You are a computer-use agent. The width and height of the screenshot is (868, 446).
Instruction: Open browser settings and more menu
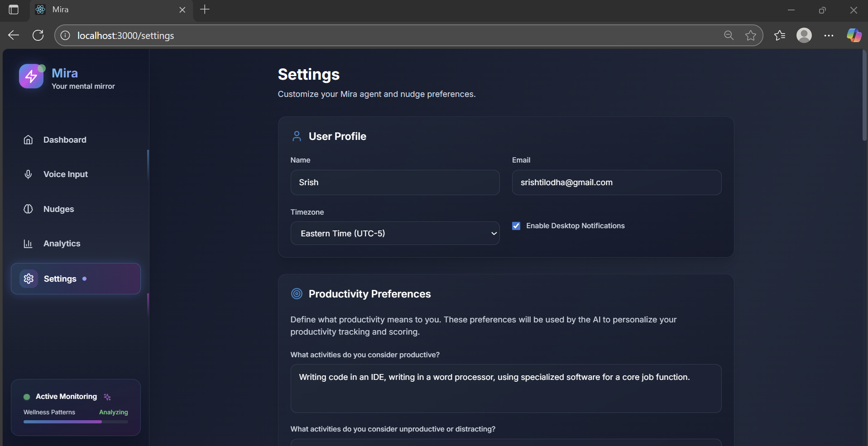(829, 35)
